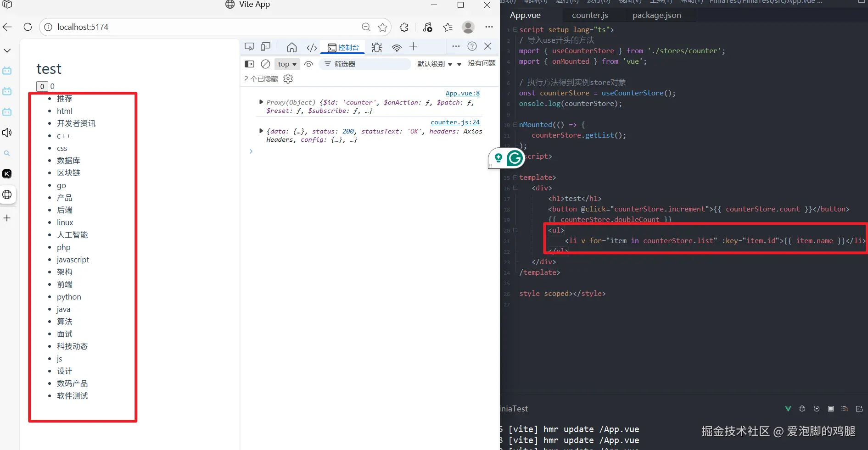Toggle the console sidebar
The image size is (868, 450).
click(249, 64)
